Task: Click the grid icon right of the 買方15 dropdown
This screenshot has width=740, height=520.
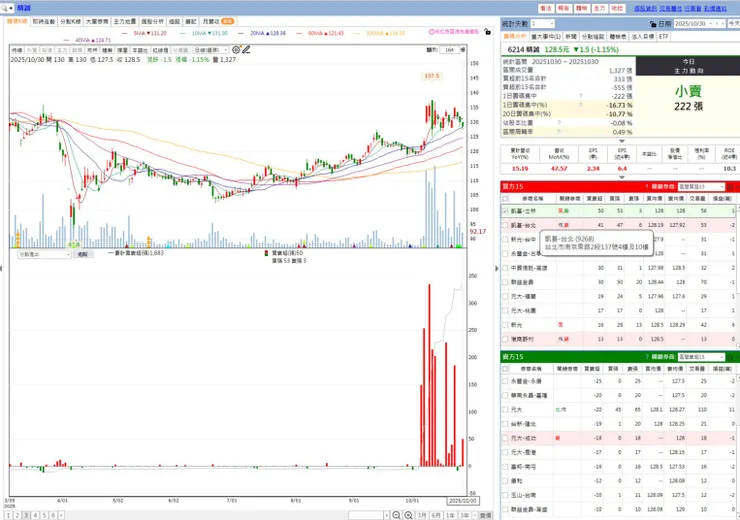Action: point(730,187)
